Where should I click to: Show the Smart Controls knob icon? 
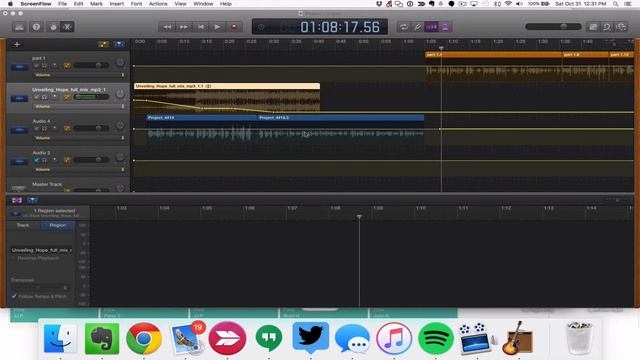(x=53, y=27)
